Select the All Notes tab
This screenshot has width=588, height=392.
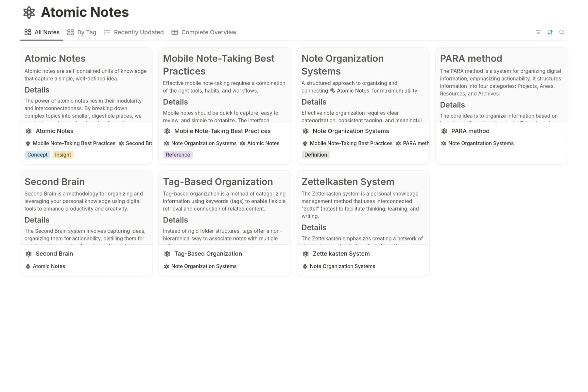[x=42, y=32]
